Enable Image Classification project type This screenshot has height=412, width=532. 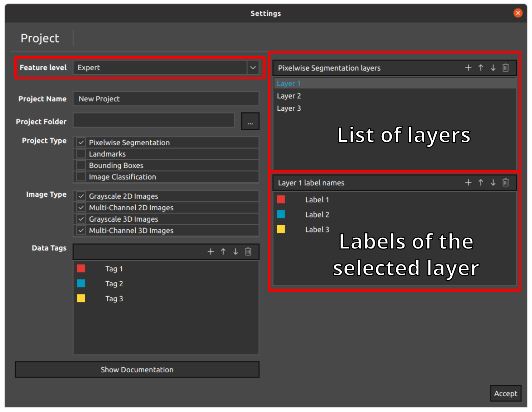(x=81, y=177)
